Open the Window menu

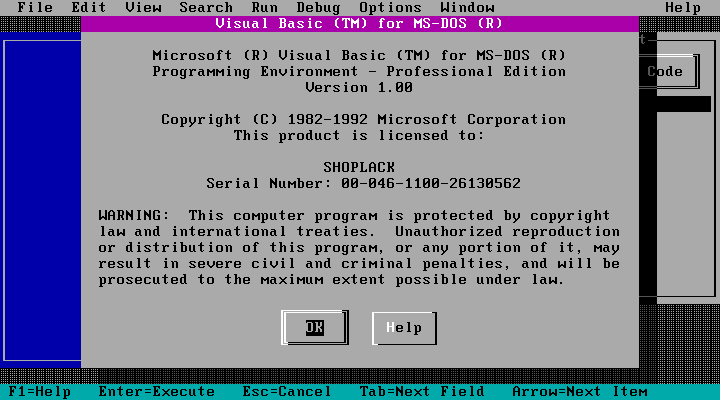point(467,7)
